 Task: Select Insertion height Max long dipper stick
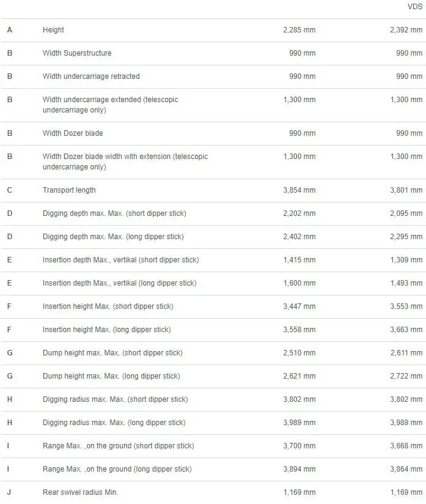pyautogui.click(x=107, y=330)
